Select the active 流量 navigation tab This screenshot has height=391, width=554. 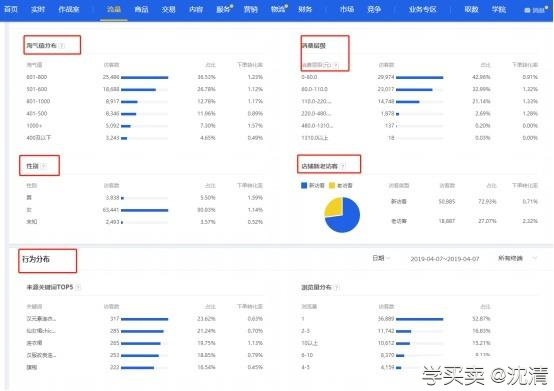click(114, 9)
